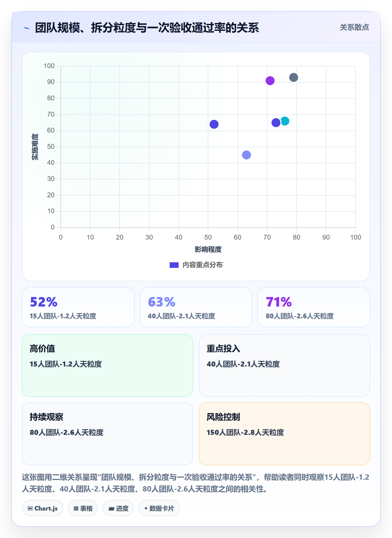Image resolution: width=392 pixels, height=538 pixels.
Task: Select the indigo scatter point near 52
Action: (214, 124)
